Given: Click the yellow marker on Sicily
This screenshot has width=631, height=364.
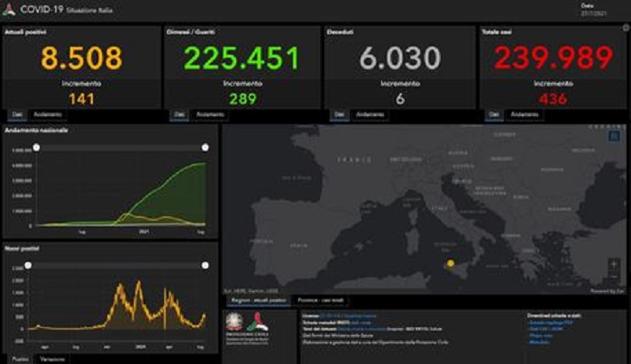Looking at the screenshot, I should click(x=450, y=263).
